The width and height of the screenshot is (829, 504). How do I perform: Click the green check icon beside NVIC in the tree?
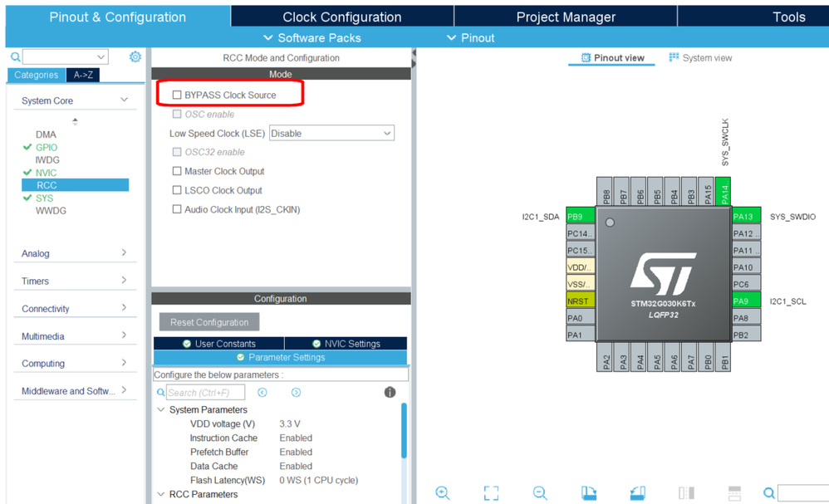27,172
